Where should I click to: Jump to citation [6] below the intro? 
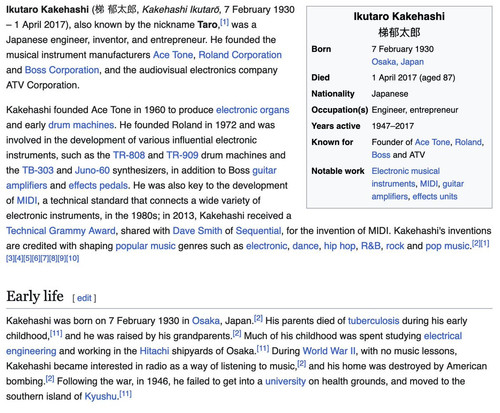[x=36, y=258]
